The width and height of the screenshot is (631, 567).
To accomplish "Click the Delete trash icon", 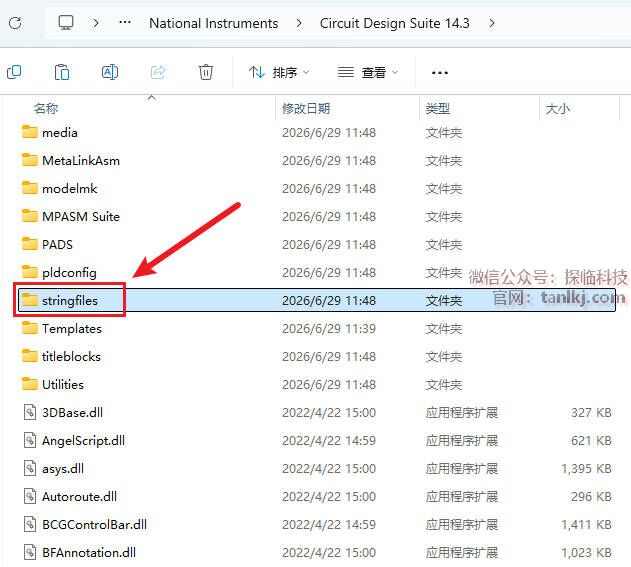I will (206, 72).
